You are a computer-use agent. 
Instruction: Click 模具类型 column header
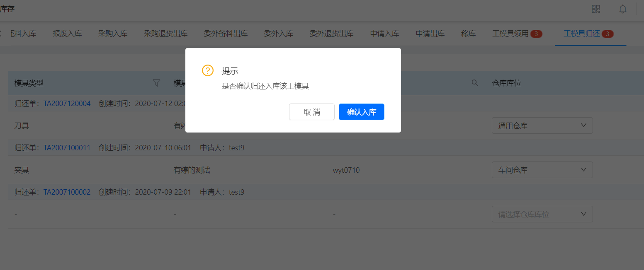coord(29,83)
